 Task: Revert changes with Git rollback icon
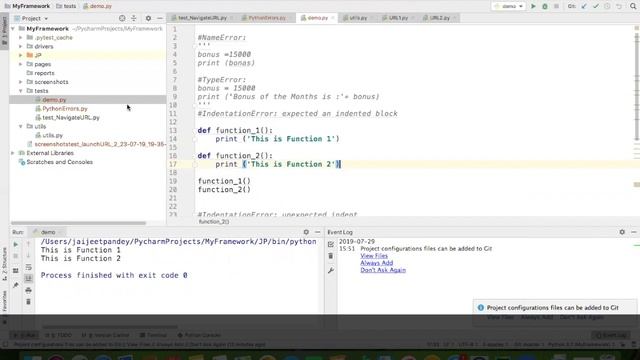[x=619, y=6]
